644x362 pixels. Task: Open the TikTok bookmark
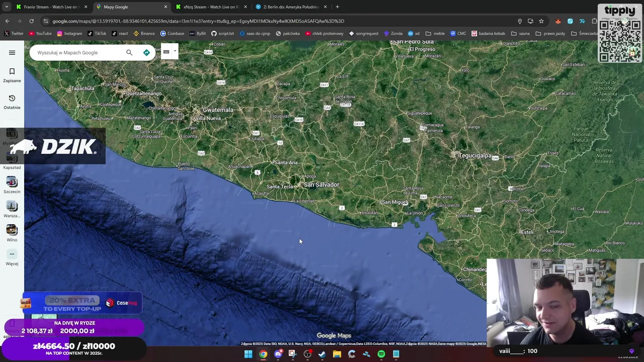point(97,33)
